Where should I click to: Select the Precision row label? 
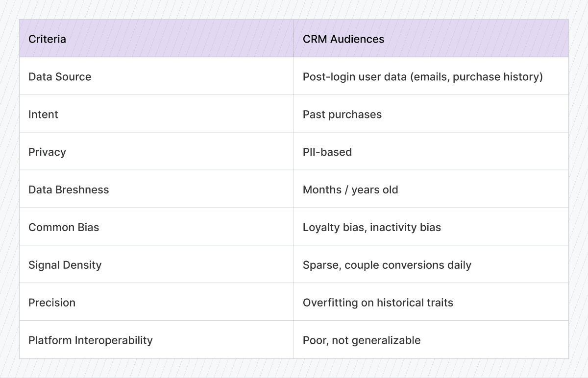pyautogui.click(x=52, y=303)
